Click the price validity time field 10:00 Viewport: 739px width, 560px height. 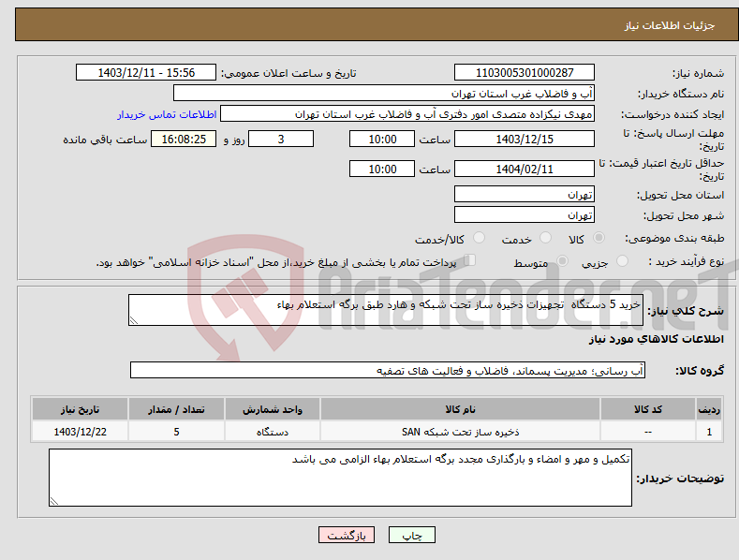click(382, 169)
